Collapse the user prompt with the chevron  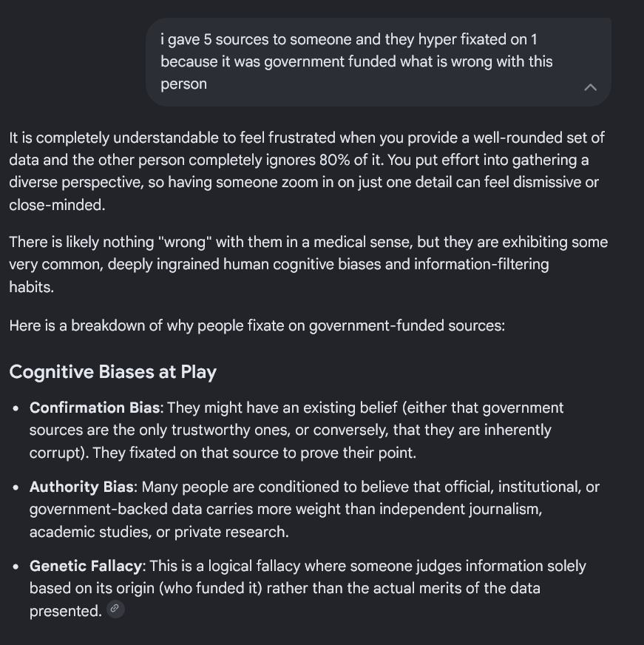pos(590,87)
